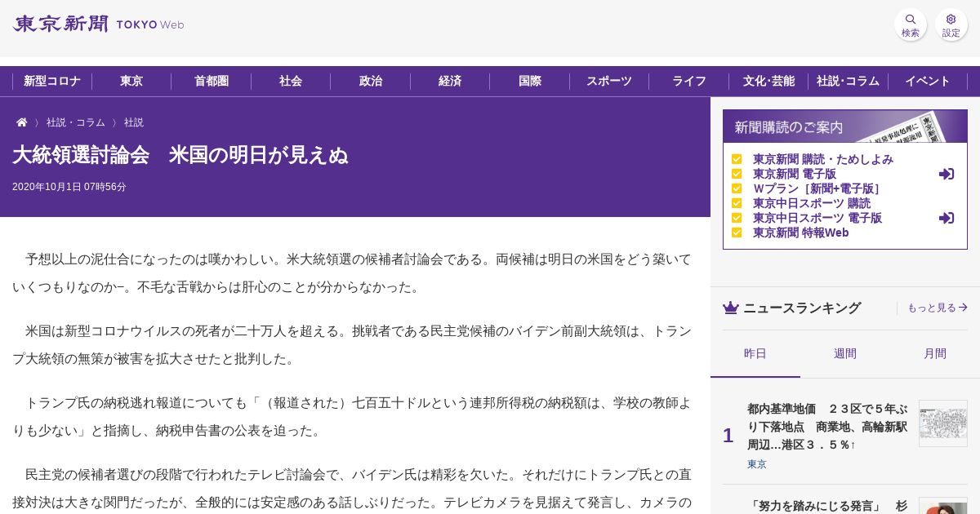Click article headline 大統領選討論会 米国の明日が見えぬ
The width and height of the screenshot is (980, 514).
180,155
